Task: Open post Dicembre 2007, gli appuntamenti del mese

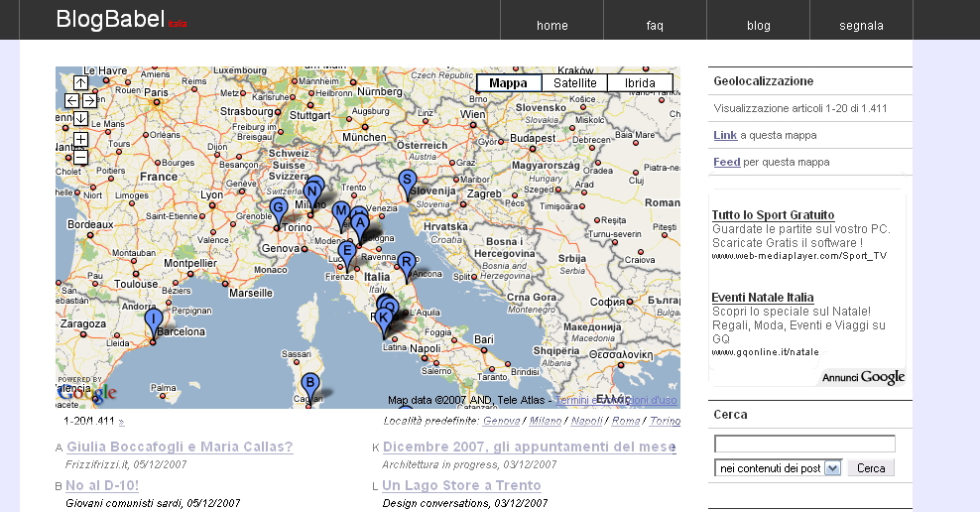Action: point(530,447)
